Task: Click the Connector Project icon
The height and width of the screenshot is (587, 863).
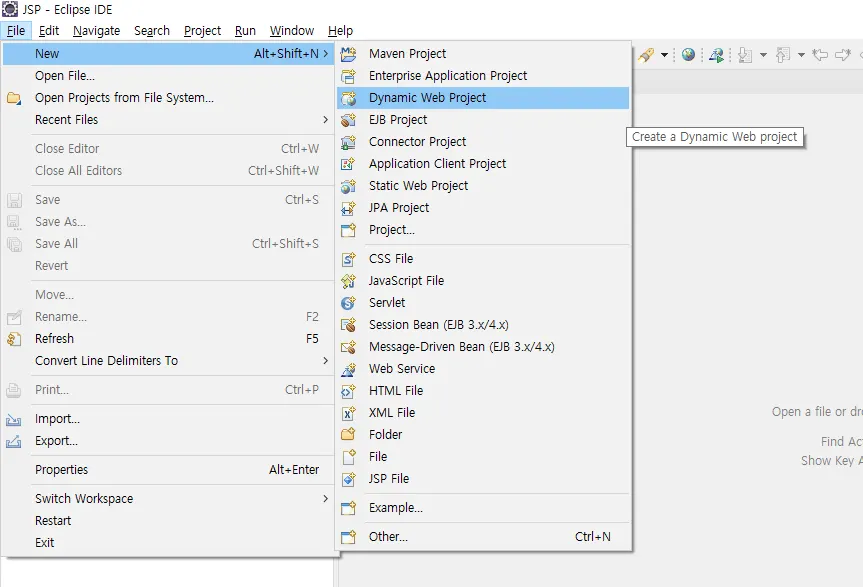Action: [x=348, y=142]
